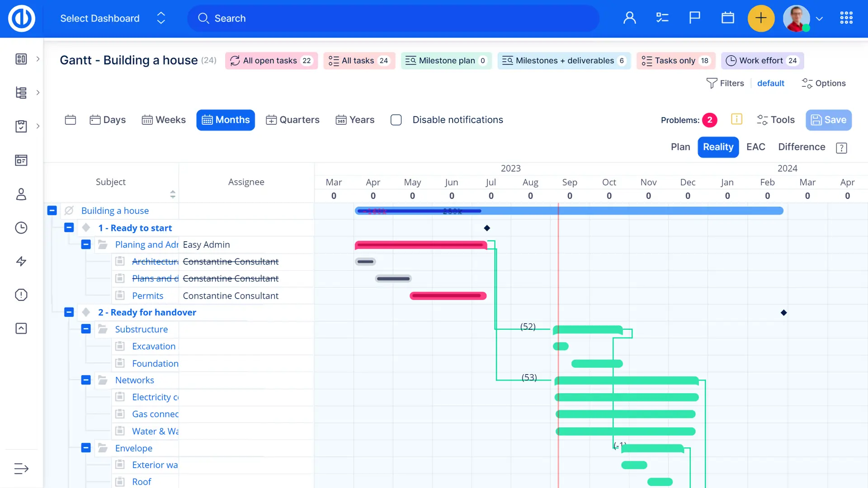Open the default filter link
The width and height of the screenshot is (868, 488).
point(770,83)
